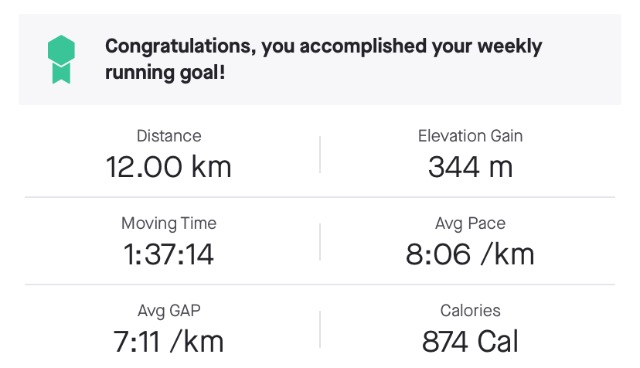
Task: Click the divider between Distance and Elevation Gain
Action: click(320, 155)
